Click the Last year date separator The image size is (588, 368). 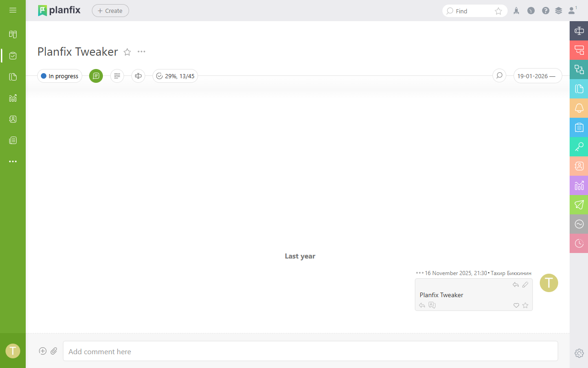click(x=300, y=256)
